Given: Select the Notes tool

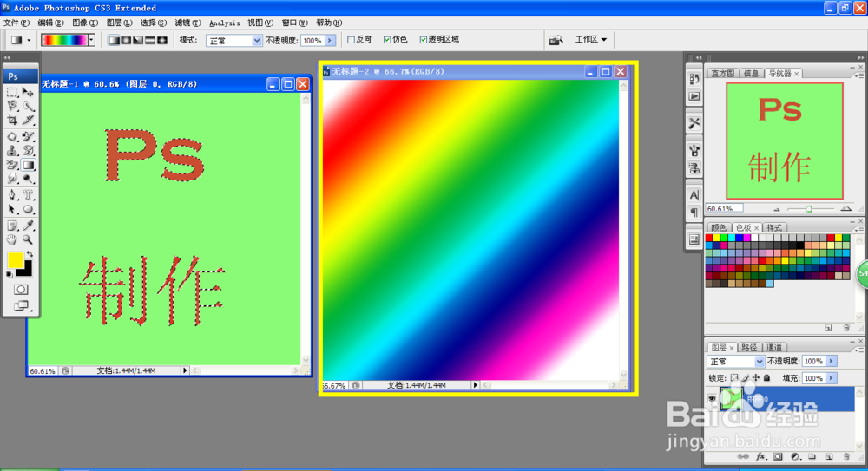Looking at the screenshot, I should (x=12, y=226).
